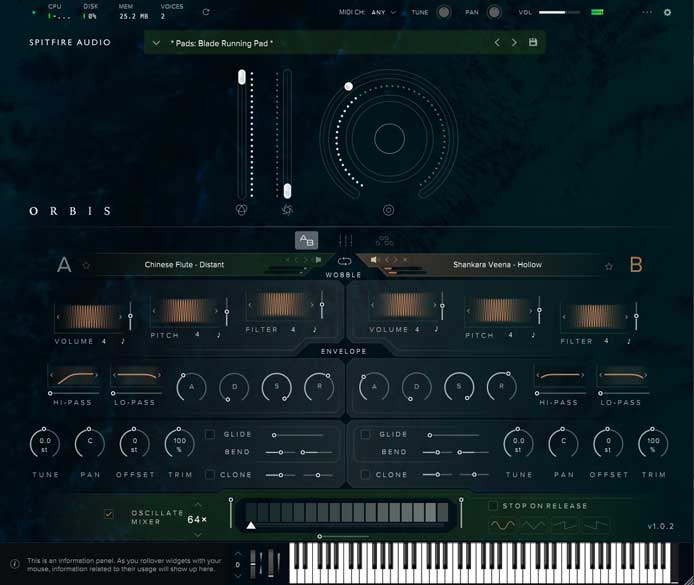Enable Clone checkbox on layer A

[x=210, y=474]
